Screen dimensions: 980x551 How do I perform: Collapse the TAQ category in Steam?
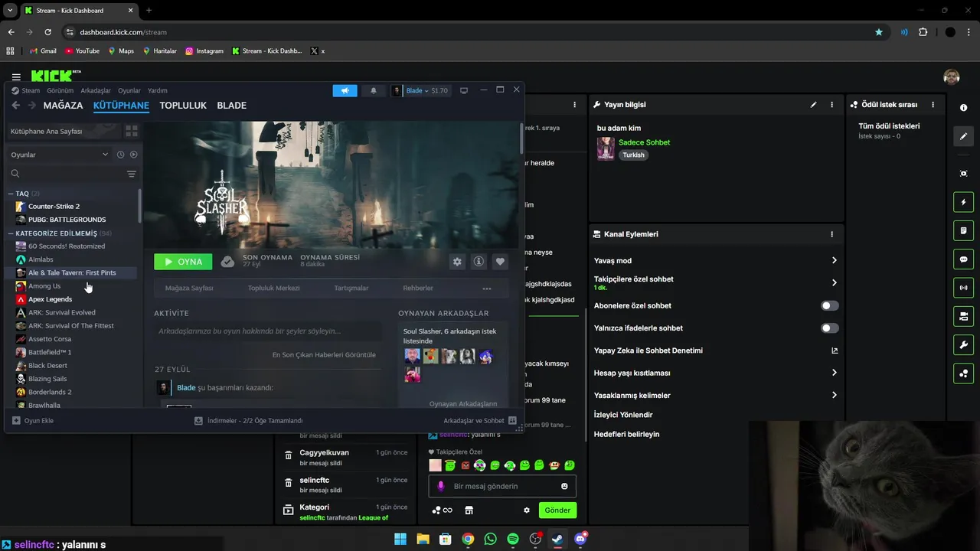11,194
